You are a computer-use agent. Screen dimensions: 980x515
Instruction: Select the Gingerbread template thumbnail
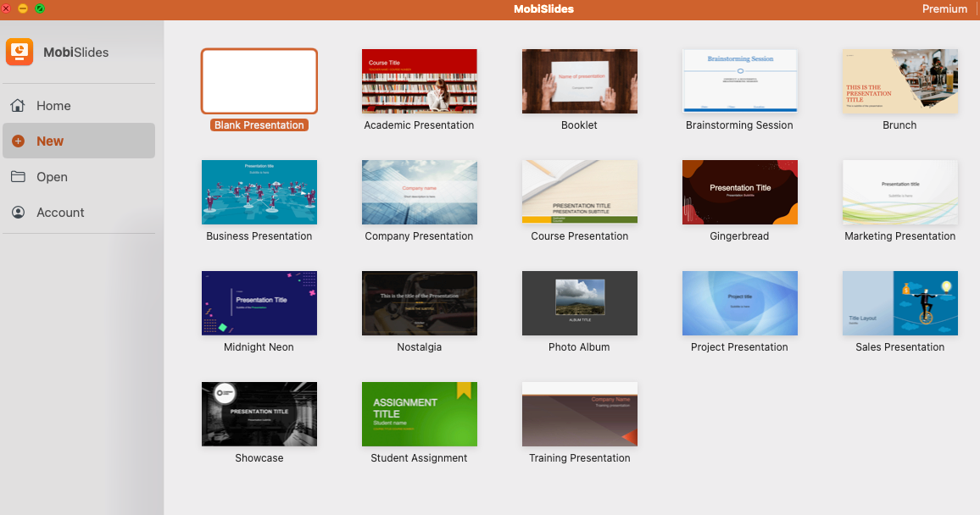coord(739,192)
